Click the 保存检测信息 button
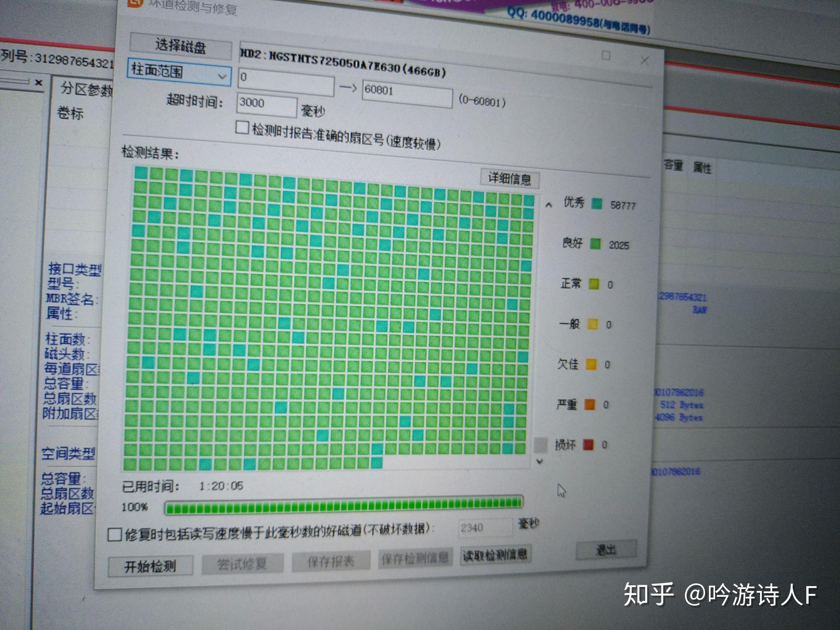Image resolution: width=840 pixels, height=630 pixels. point(415,557)
